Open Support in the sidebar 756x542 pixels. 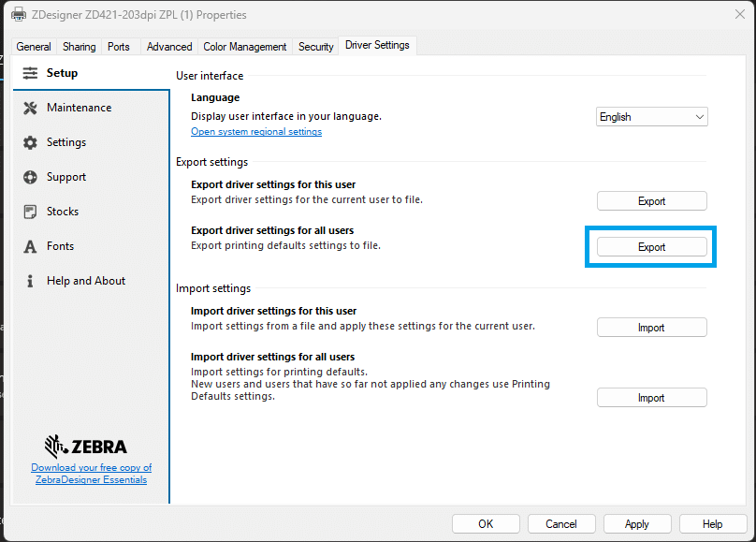tap(91, 178)
